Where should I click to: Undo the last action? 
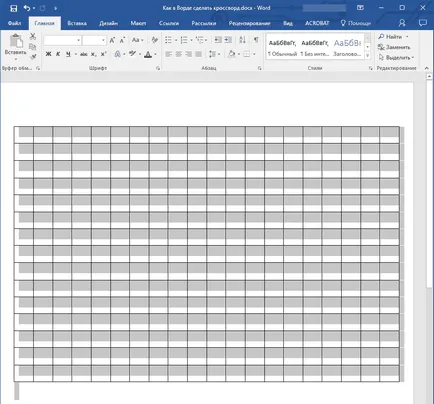tap(27, 8)
